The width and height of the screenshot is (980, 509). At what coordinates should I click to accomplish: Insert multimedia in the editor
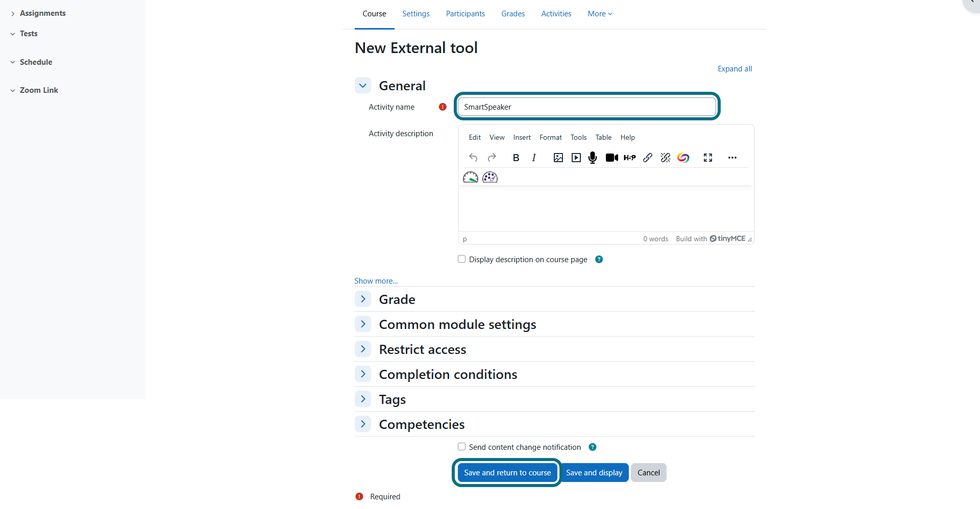[576, 158]
